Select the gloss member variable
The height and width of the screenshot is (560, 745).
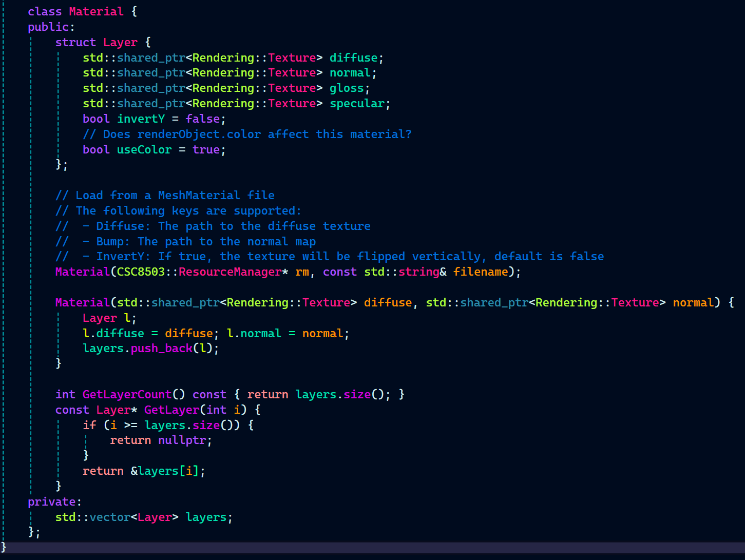[347, 88]
